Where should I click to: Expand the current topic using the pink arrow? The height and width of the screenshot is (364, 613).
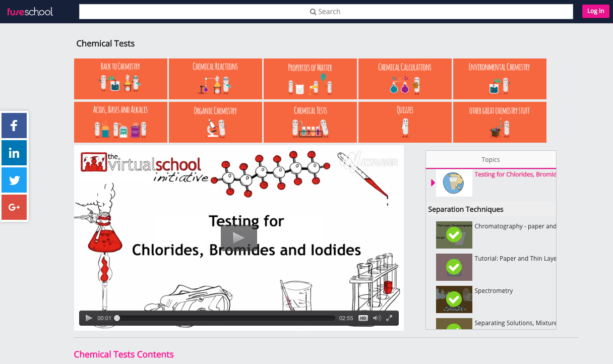click(x=432, y=183)
